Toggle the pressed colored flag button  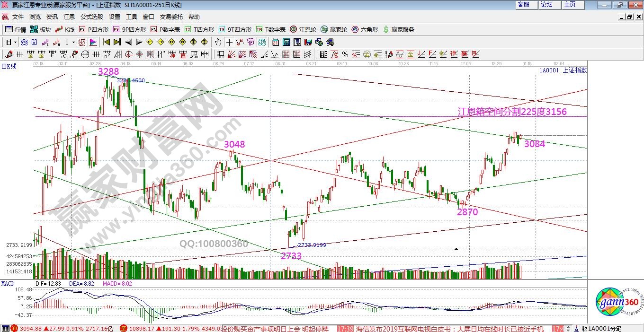tap(93, 42)
